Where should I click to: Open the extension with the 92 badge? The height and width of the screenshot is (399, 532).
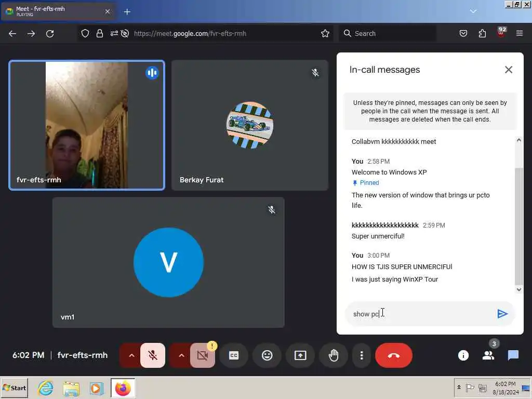click(501, 32)
